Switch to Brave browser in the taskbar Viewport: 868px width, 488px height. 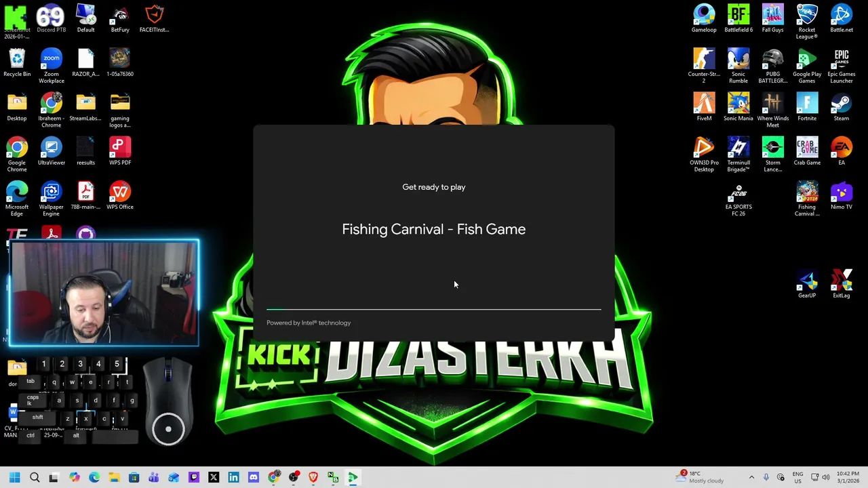point(313,477)
